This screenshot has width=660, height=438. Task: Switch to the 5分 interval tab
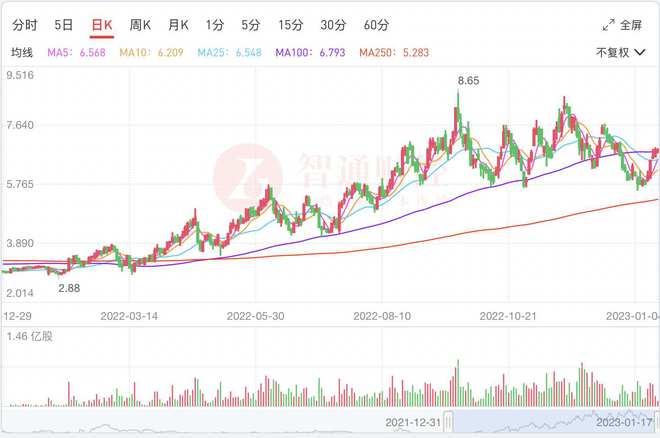(x=250, y=25)
